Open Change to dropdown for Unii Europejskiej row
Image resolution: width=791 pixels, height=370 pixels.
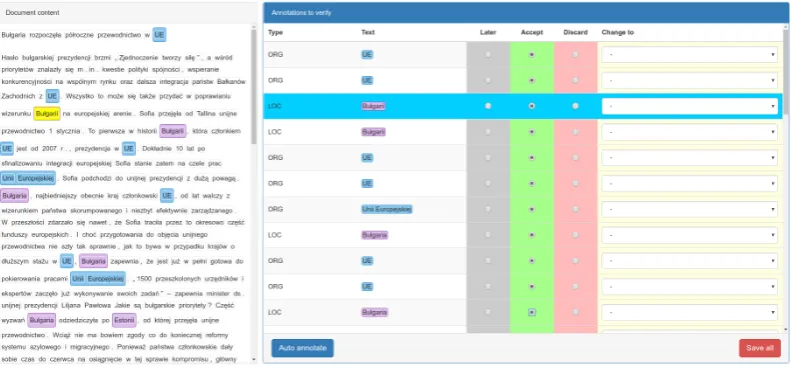690,209
